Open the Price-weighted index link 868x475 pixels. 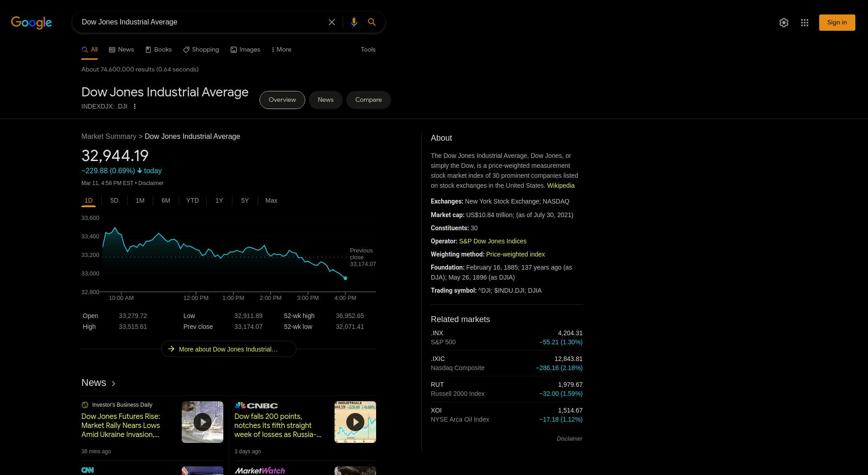pyautogui.click(x=515, y=254)
